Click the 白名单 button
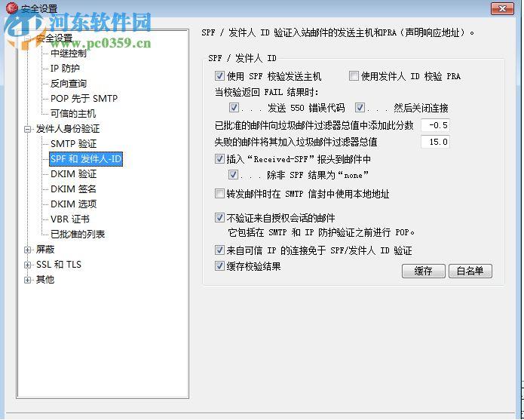Image resolution: width=524 pixels, height=420 pixels. (x=470, y=271)
